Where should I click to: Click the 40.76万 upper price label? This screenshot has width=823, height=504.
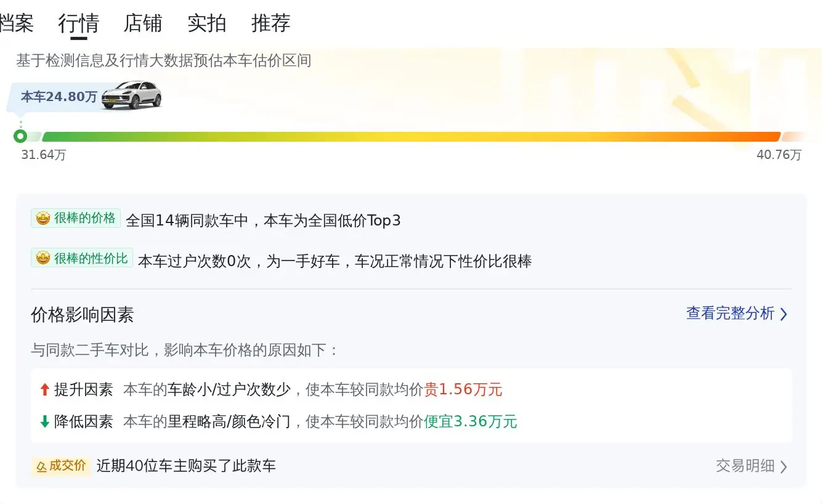[779, 155]
